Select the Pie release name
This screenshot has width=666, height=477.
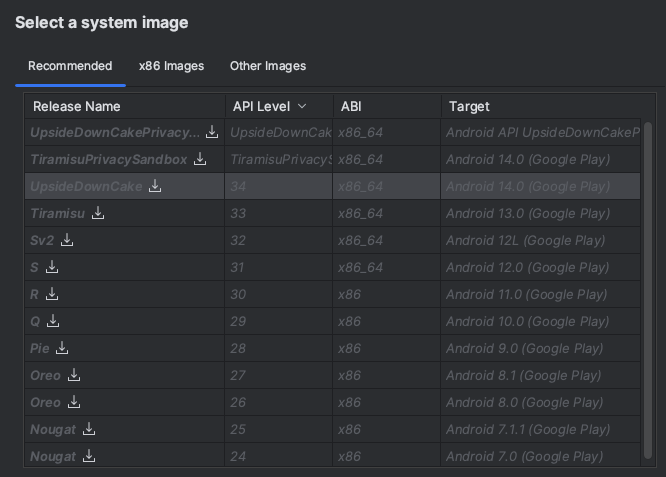(40, 348)
